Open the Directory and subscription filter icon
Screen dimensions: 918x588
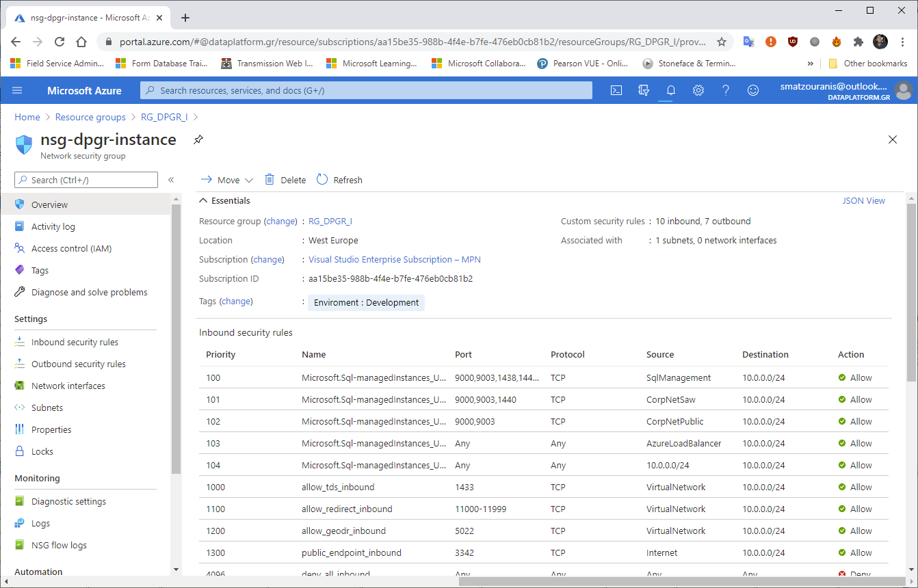pyautogui.click(x=644, y=90)
